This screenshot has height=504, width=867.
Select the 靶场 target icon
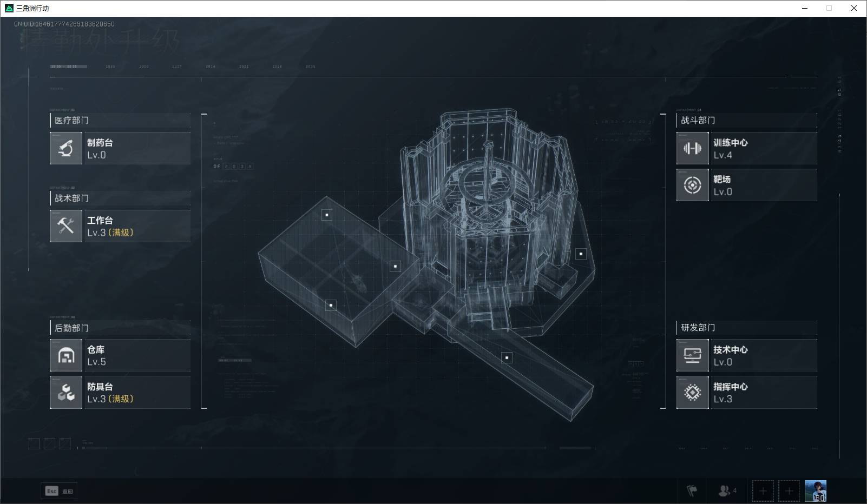[x=693, y=185]
